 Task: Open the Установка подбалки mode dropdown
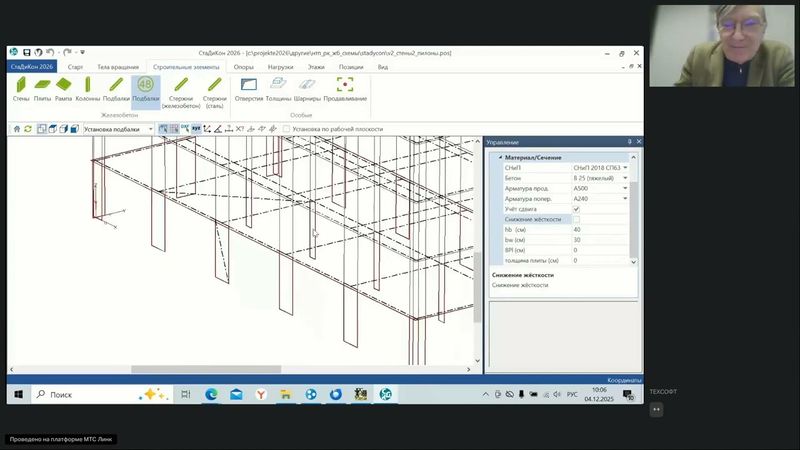coord(151,129)
